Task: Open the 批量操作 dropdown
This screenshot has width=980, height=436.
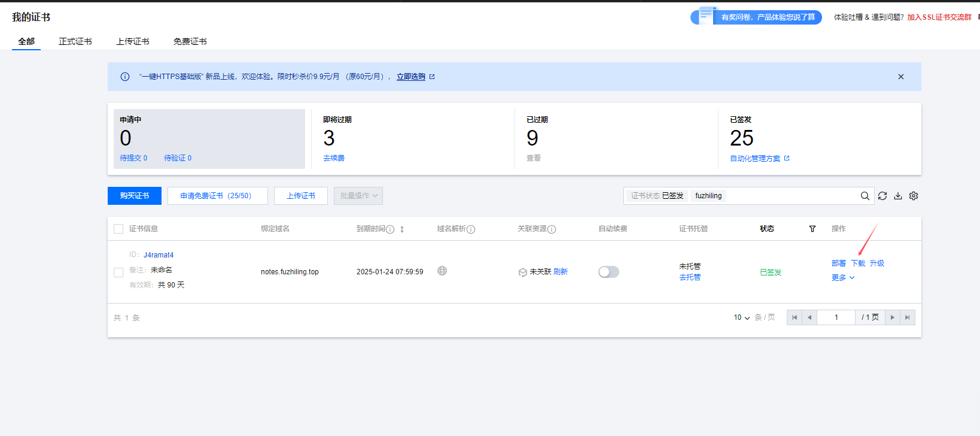Action: coord(358,196)
